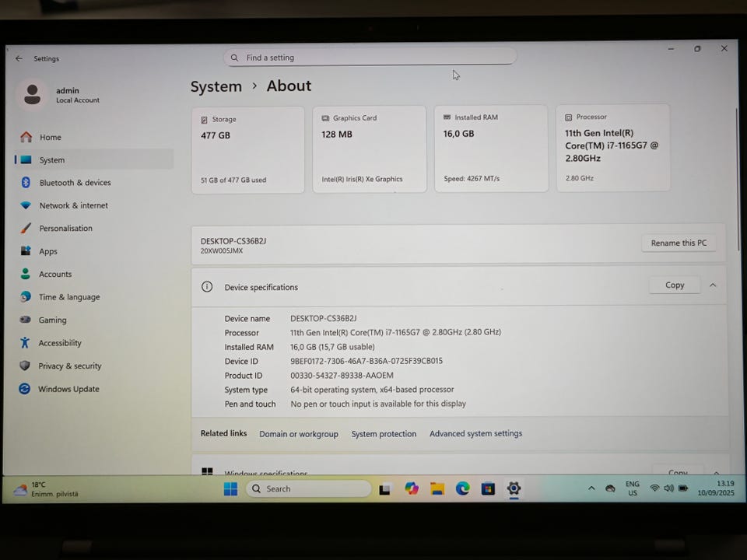Click the admin user avatar icon

click(x=33, y=94)
